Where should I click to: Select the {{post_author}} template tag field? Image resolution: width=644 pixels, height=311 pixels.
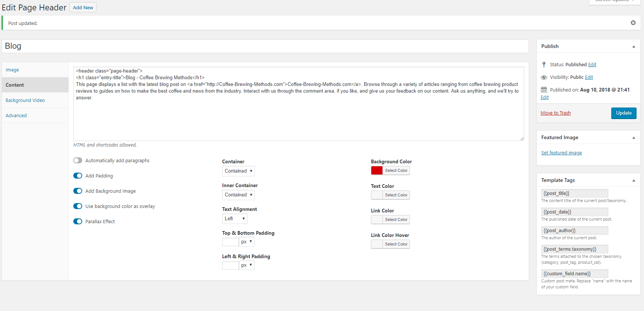[574, 231]
